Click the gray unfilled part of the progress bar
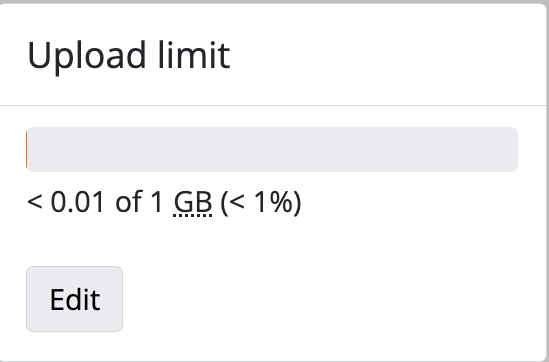The width and height of the screenshot is (549, 362). (x=273, y=149)
